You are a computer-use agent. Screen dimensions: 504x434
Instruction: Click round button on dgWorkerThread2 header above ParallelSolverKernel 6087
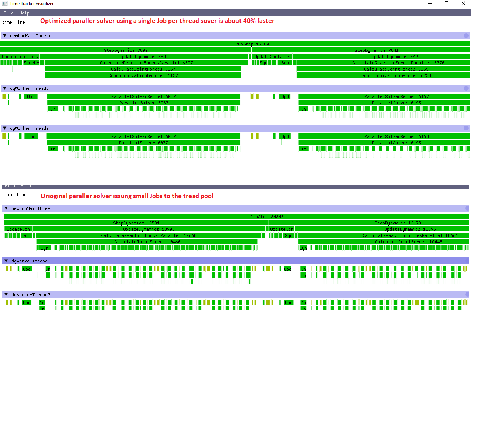click(x=466, y=128)
